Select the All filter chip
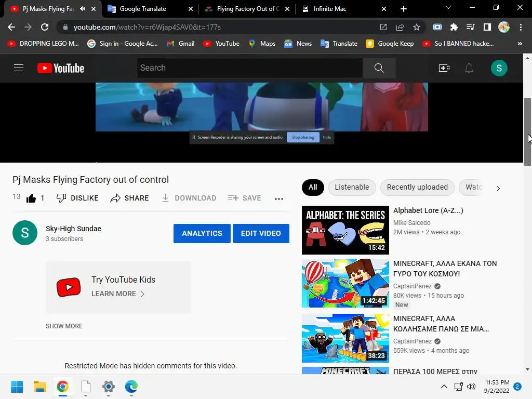Viewport: 532px width, 399px height. point(313,187)
